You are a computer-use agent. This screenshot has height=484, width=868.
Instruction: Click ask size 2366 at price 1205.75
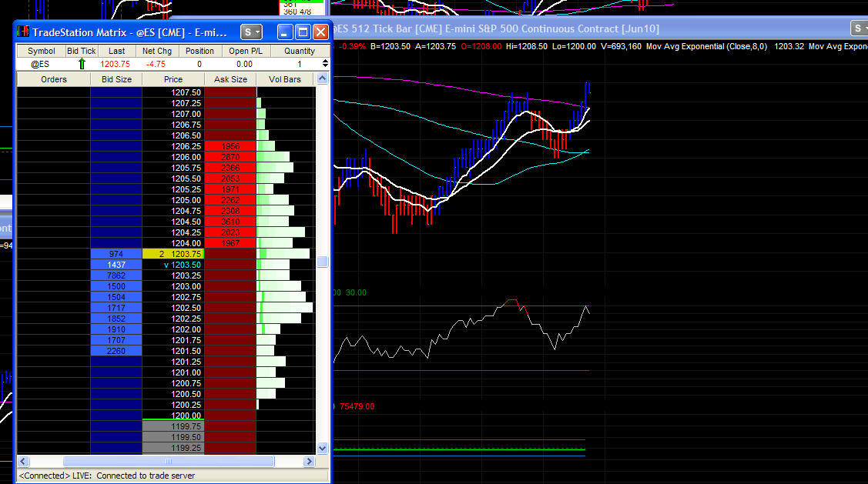(230, 169)
